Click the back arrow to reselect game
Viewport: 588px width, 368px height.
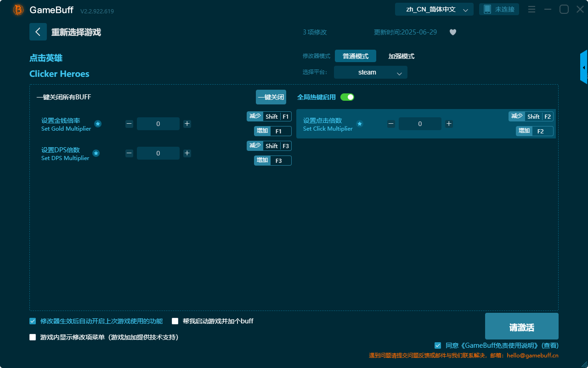click(x=38, y=31)
